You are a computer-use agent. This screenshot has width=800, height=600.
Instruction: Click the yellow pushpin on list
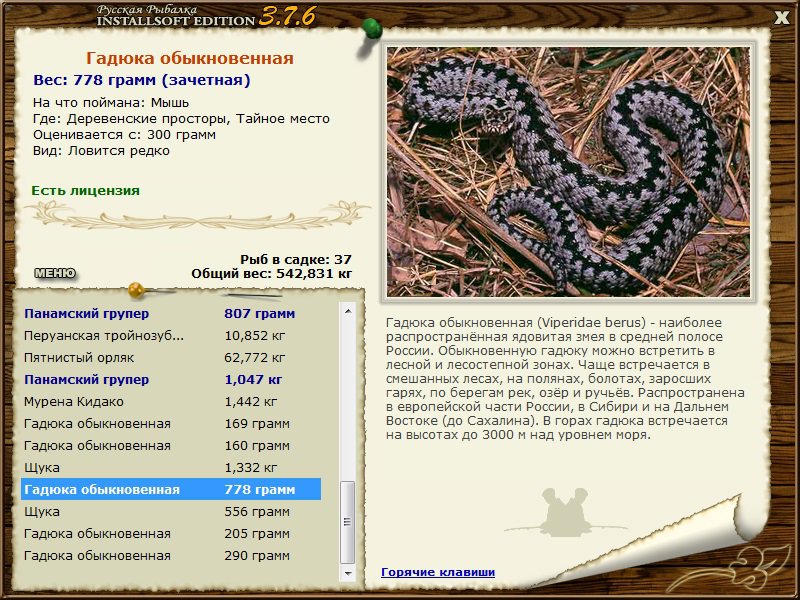[136, 290]
